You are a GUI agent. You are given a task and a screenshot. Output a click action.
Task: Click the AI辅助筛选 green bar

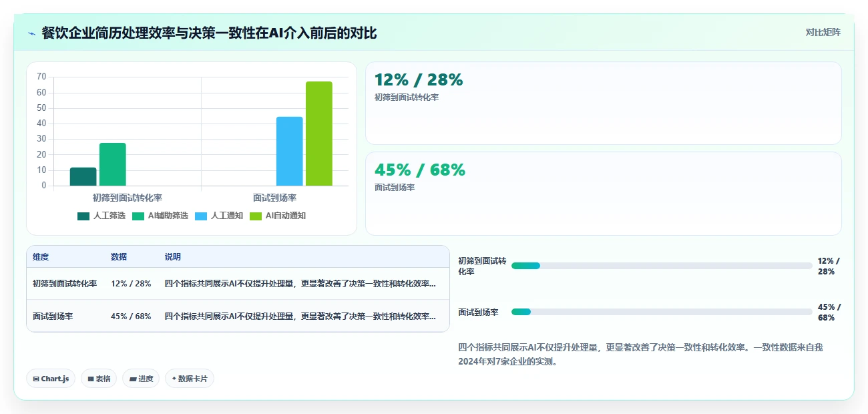click(x=113, y=164)
